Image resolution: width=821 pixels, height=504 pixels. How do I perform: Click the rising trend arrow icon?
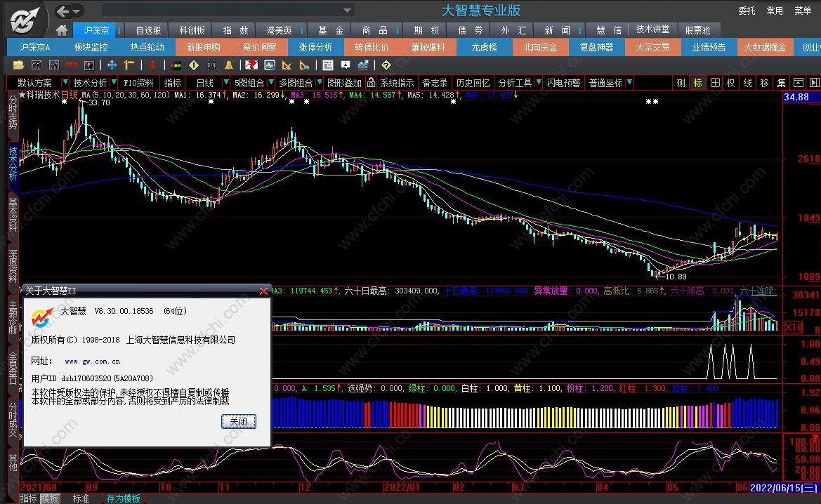tap(363, 65)
